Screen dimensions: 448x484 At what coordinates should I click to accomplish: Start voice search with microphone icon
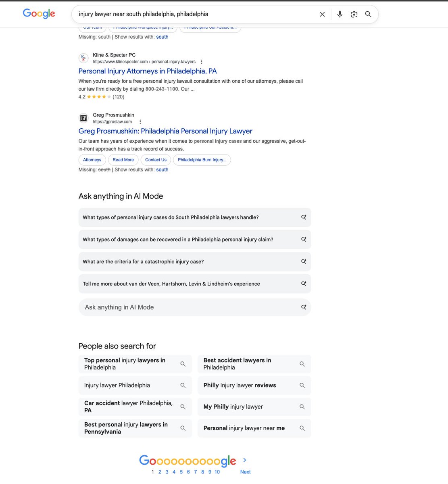pos(340,14)
